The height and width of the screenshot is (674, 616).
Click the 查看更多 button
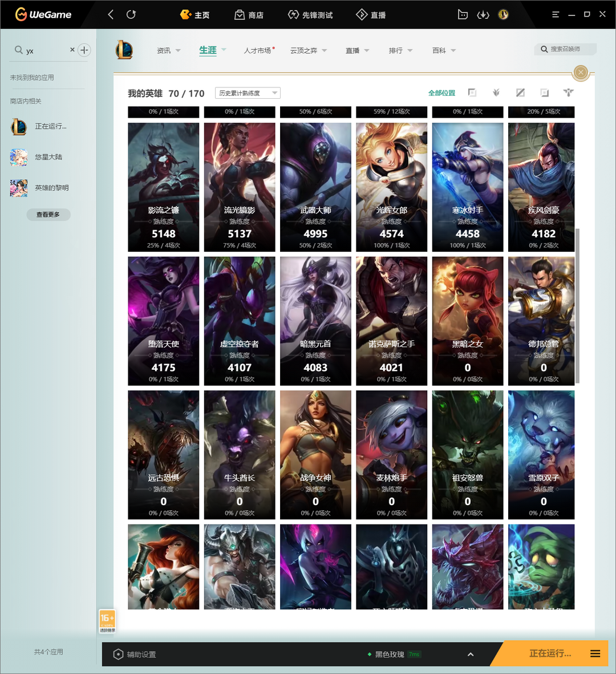coord(48,215)
